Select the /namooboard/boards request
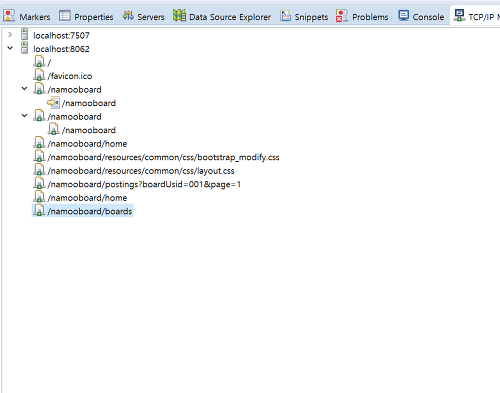500x393 pixels. pyautogui.click(x=90, y=211)
